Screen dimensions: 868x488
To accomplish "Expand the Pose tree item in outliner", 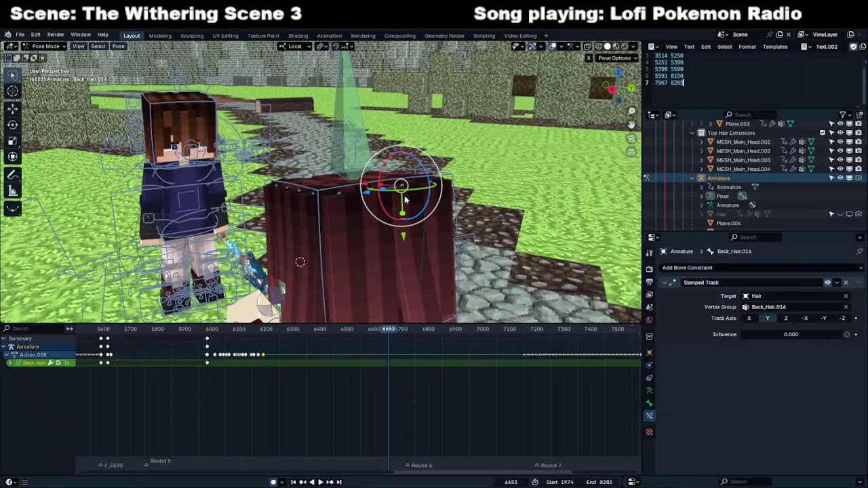I will pos(701,197).
